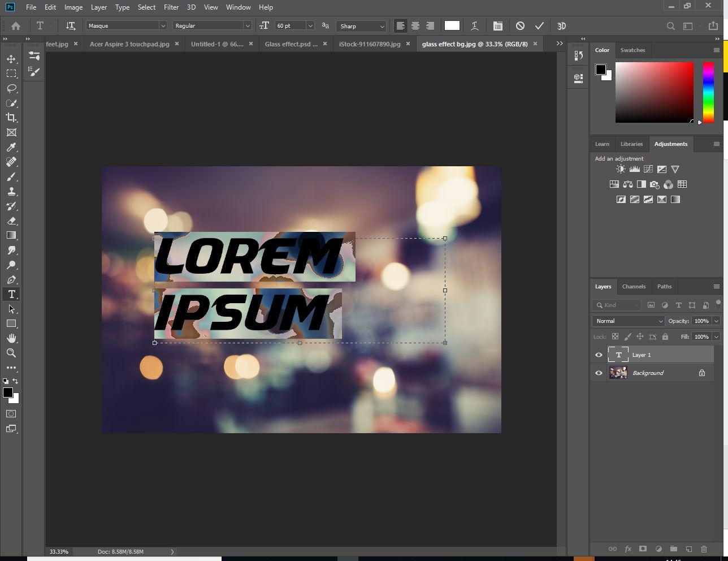728x561 pixels.
Task: Select the Lasso tool
Action: click(11, 88)
